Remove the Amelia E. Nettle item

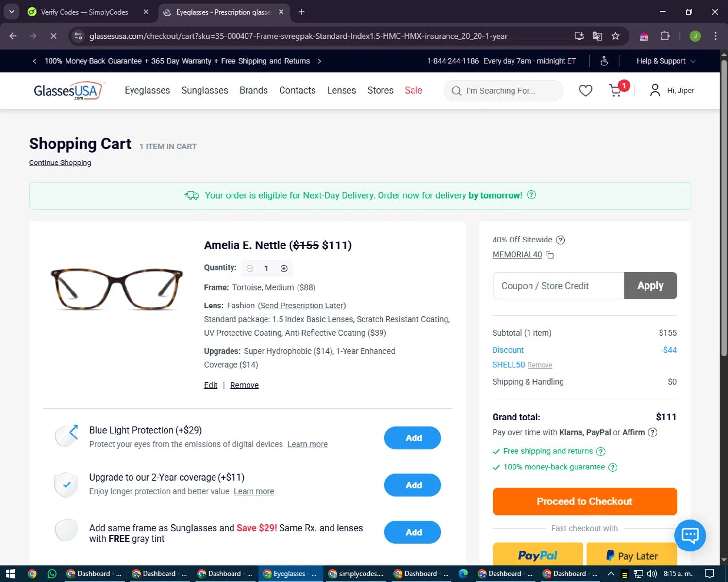coord(244,385)
